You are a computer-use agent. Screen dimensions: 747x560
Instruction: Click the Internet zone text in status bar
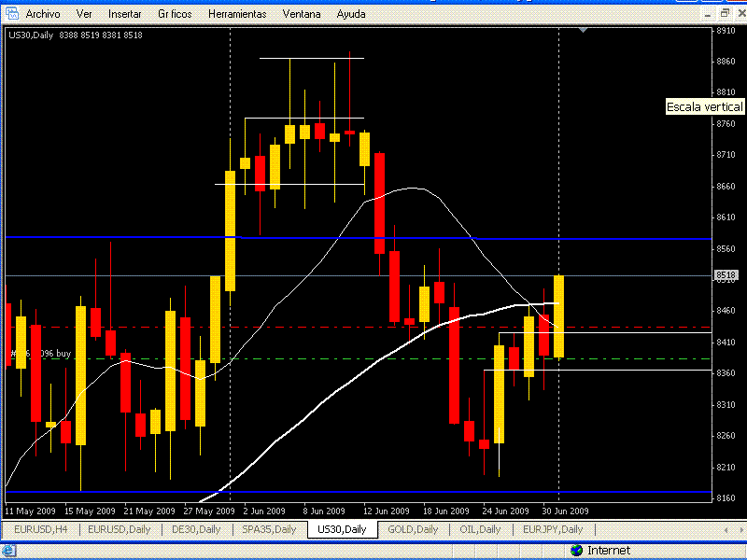pos(609,551)
